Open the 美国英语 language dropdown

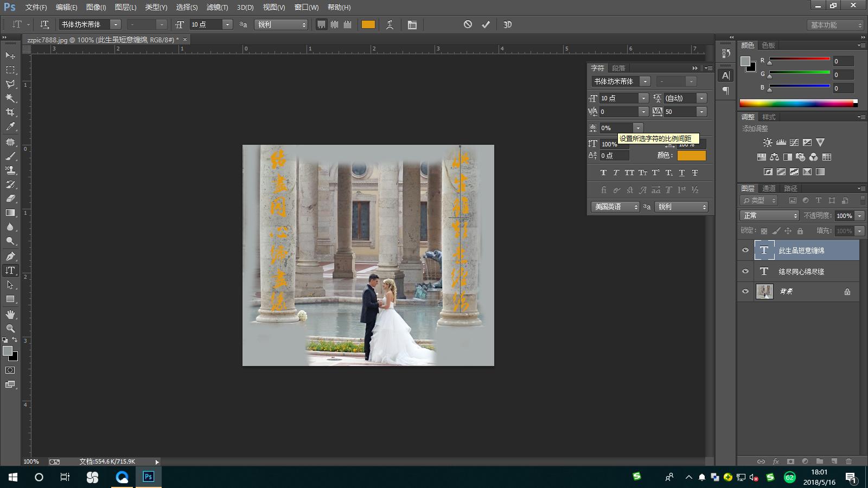point(615,207)
